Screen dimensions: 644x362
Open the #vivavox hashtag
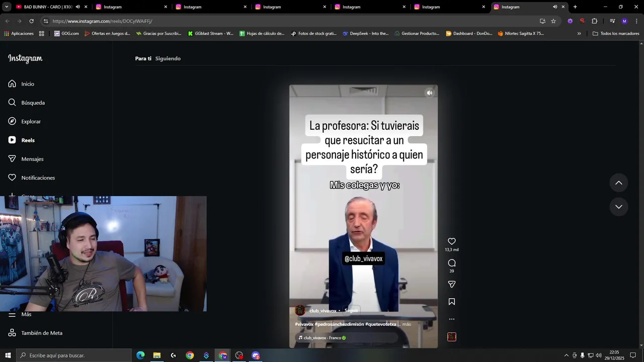point(304,324)
